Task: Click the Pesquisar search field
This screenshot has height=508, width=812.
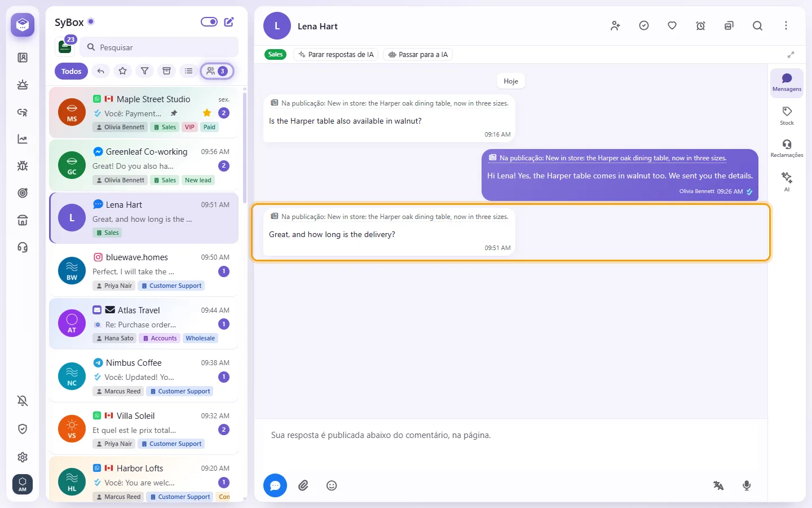Action: tap(159, 47)
